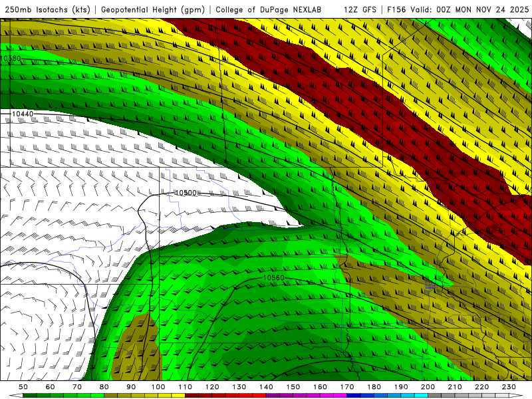This screenshot has height=399, width=532.
Task: Click the 10560 height contour label
Action: point(273,278)
